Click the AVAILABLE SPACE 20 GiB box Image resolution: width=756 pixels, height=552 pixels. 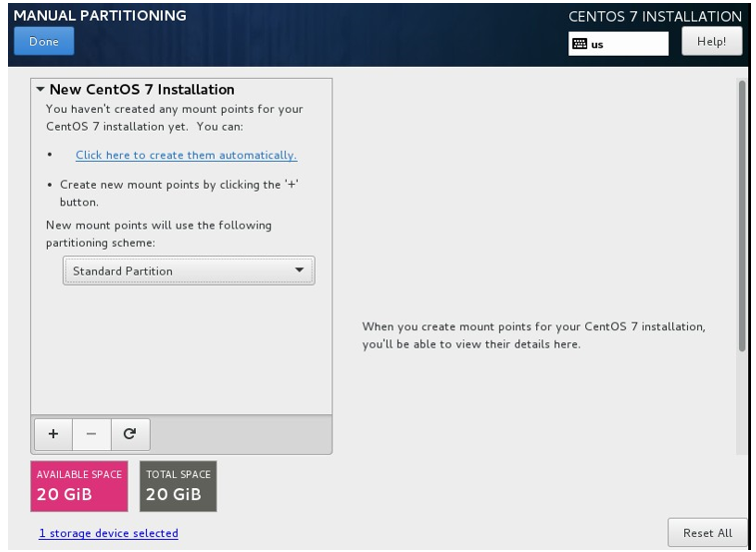pos(79,486)
